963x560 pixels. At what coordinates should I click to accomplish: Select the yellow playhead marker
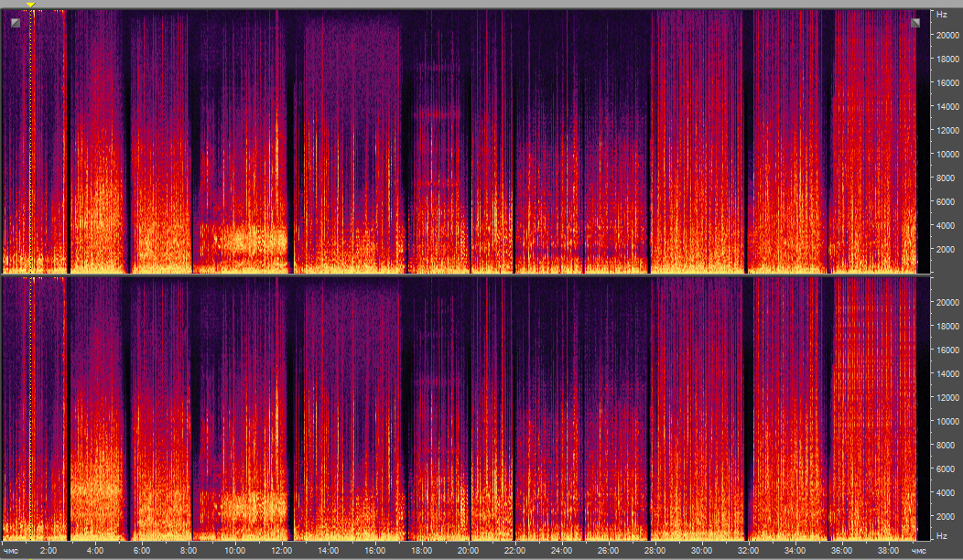click(31, 5)
